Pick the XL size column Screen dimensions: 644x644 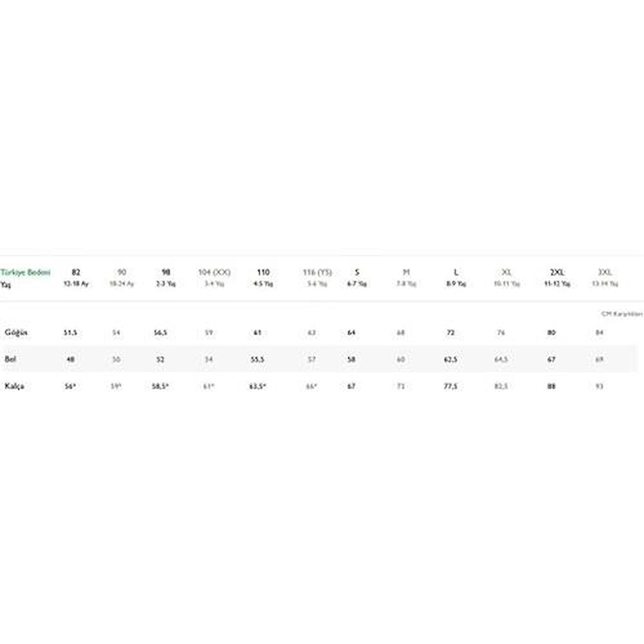pyautogui.click(x=506, y=272)
